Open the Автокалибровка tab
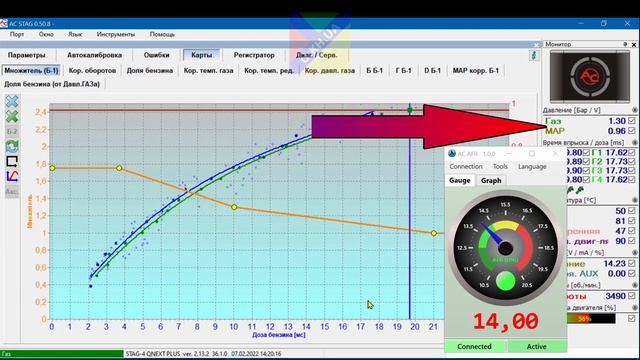The image size is (640, 360). [x=94, y=55]
